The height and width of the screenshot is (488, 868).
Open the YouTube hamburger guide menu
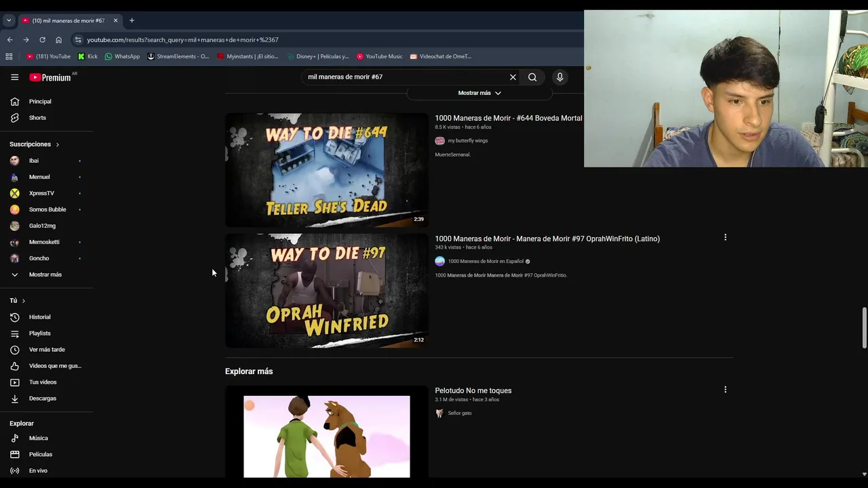[14, 77]
